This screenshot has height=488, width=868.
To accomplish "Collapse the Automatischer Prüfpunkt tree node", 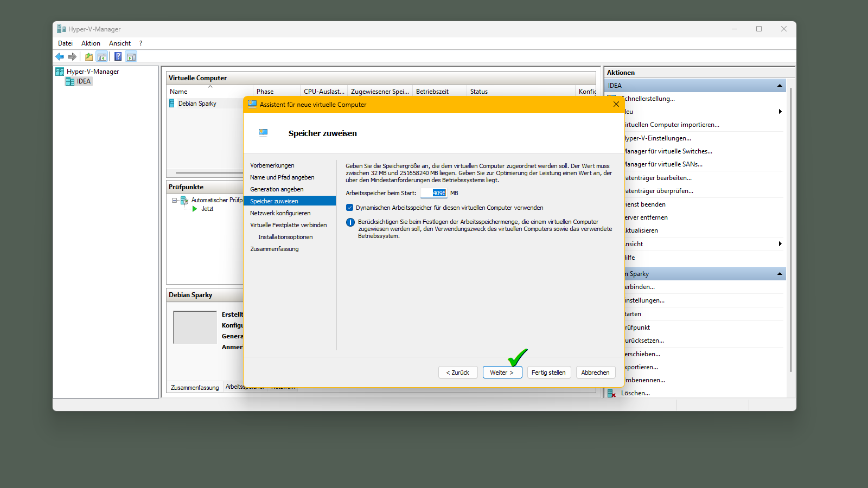I will (x=175, y=200).
